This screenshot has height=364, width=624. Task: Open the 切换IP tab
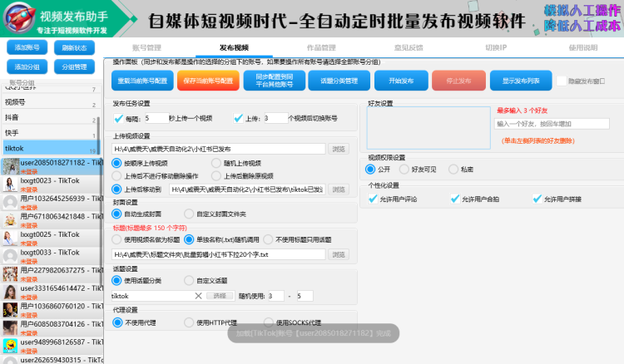496,47
